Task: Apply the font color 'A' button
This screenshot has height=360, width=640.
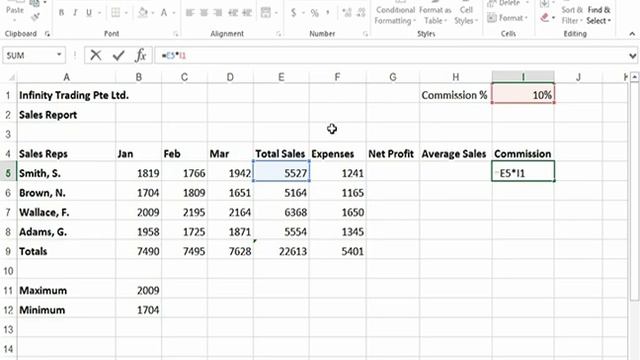Action: pyautogui.click(x=164, y=13)
